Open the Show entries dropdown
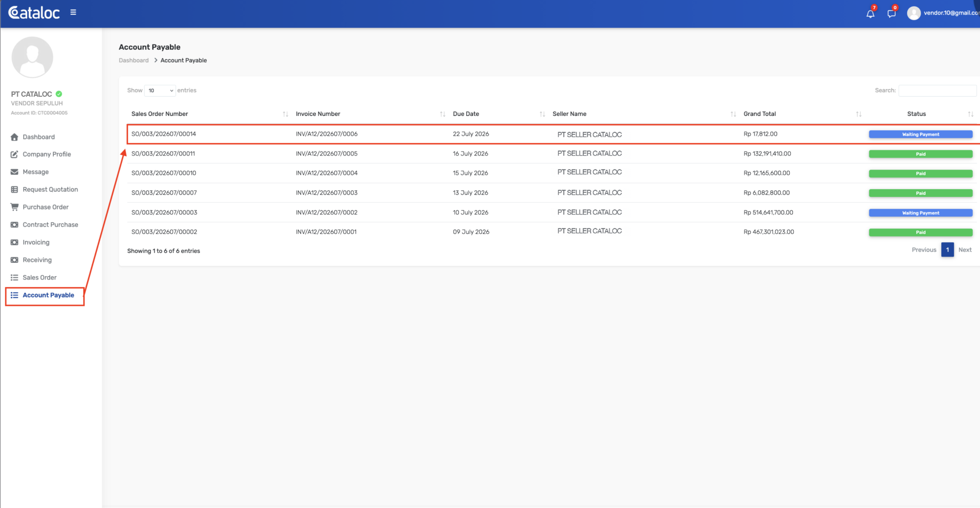This screenshot has height=508, width=980. [x=160, y=90]
